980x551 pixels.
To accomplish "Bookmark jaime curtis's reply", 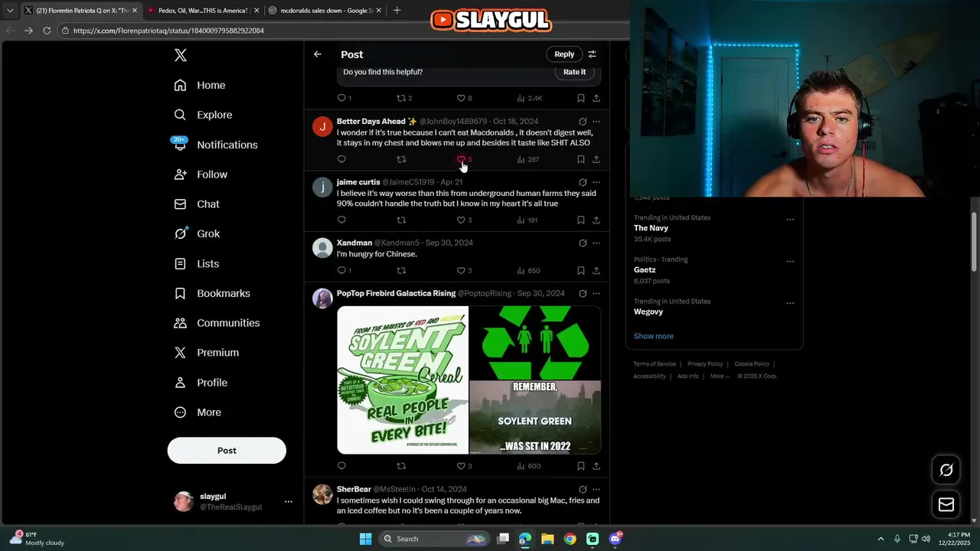I will pos(581,220).
